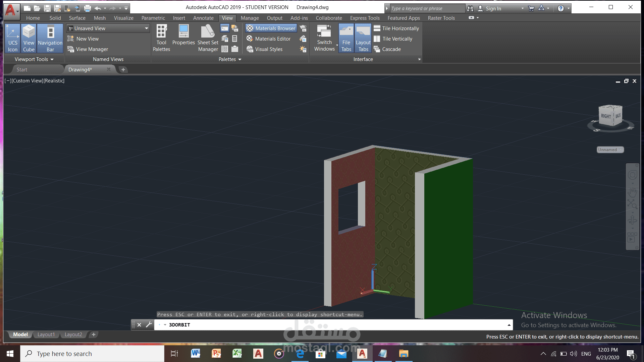644x362 pixels.
Task: Expand the Viewport Tools panel arrow
Action: [52, 59]
